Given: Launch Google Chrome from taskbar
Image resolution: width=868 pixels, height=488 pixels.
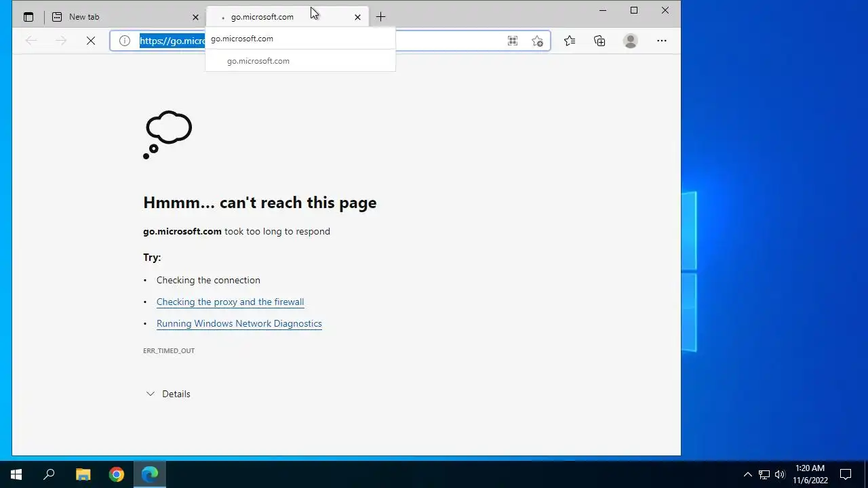Looking at the screenshot, I should [117, 474].
